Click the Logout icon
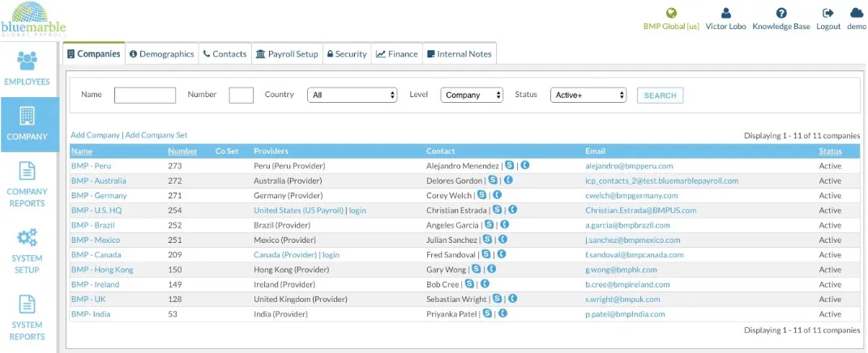The image size is (868, 353). tap(828, 13)
